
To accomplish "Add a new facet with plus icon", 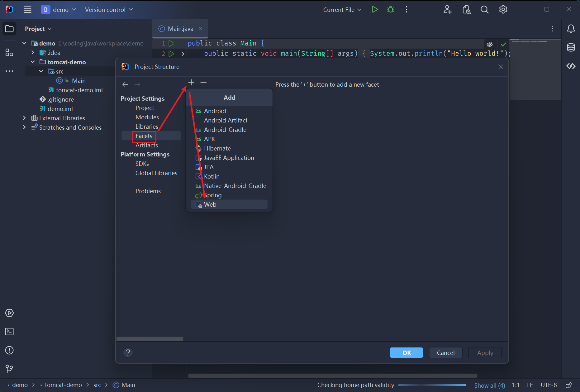I will point(191,82).
